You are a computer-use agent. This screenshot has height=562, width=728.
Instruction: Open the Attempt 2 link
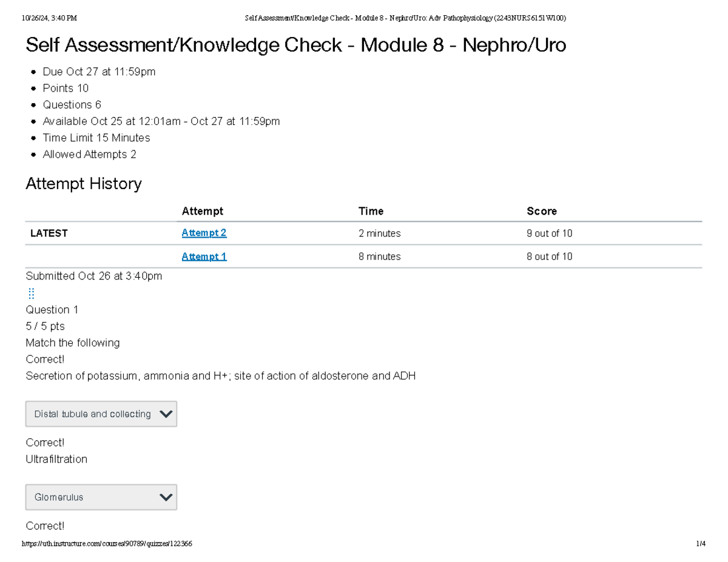click(204, 233)
